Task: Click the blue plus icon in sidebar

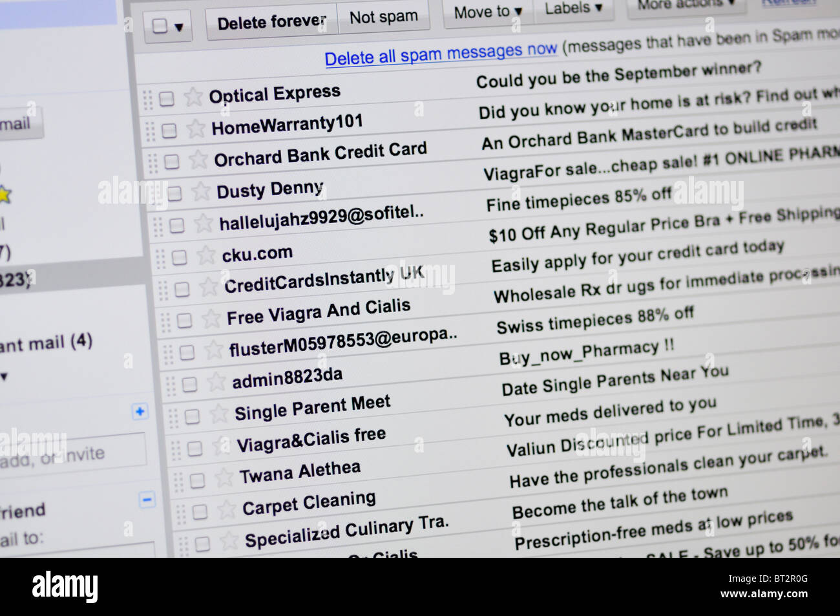Action: [140, 412]
